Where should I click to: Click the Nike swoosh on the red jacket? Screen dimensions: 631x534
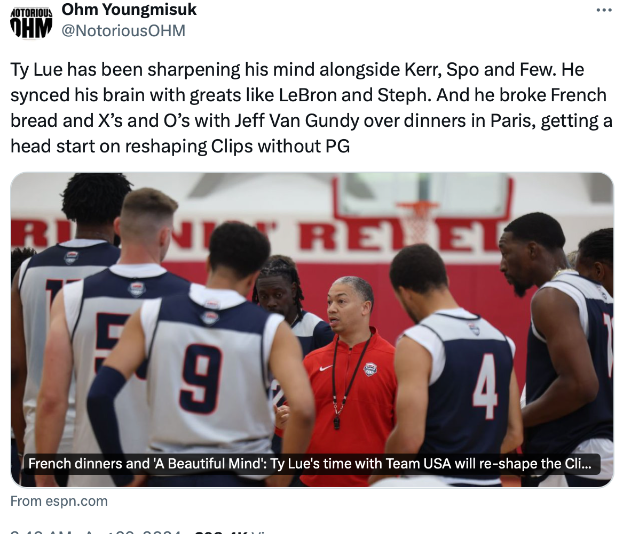tap(325, 368)
